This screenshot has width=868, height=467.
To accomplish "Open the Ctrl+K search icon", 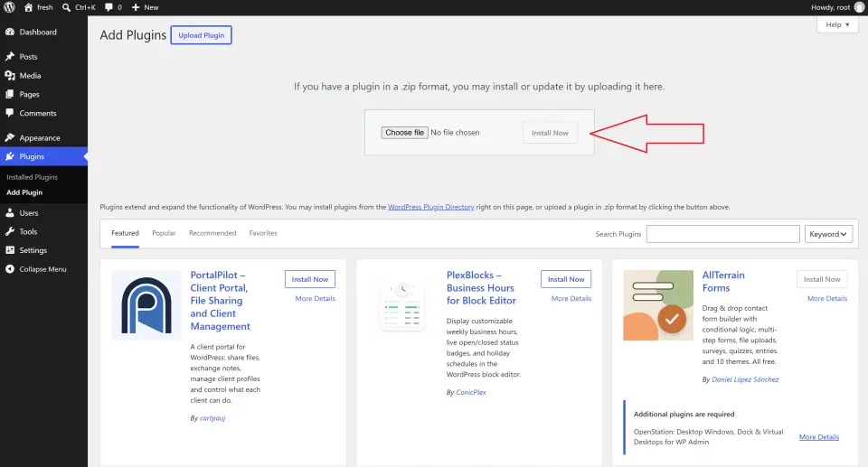I will click(66, 7).
